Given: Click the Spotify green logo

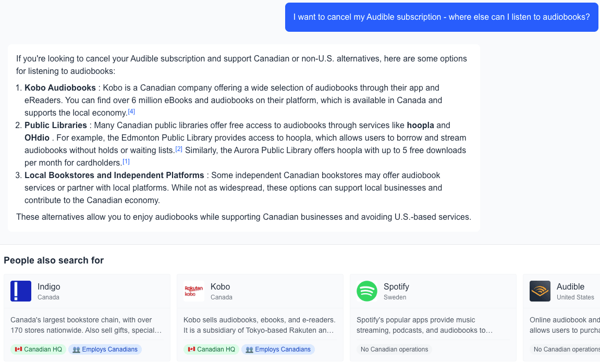Looking at the screenshot, I should pyautogui.click(x=366, y=291).
